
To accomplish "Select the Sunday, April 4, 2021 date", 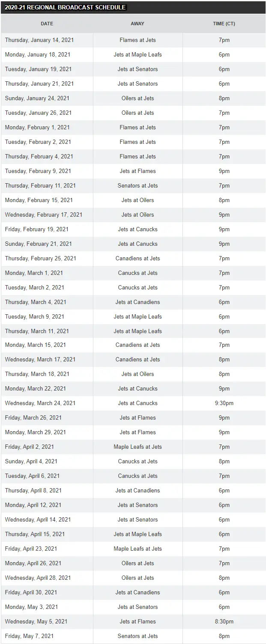I will pyautogui.click(x=31, y=461).
